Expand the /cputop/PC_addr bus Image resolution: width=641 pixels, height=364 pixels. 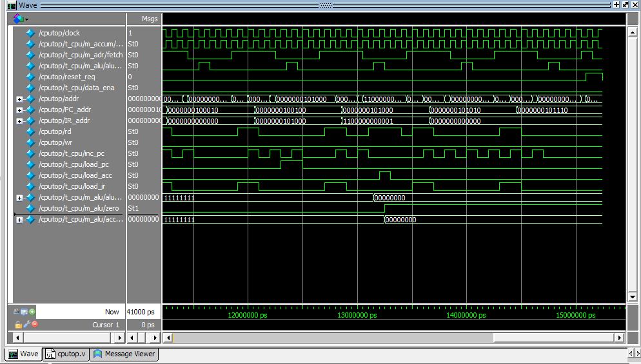point(19,110)
